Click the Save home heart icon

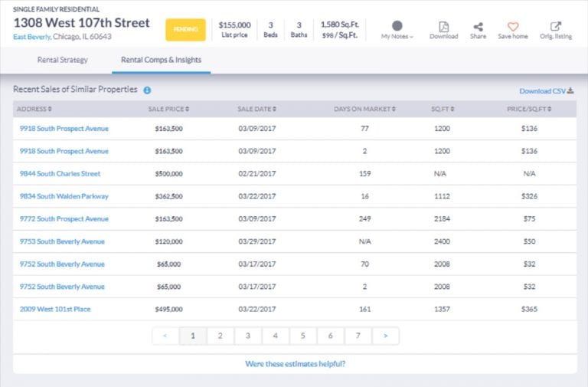coord(513,27)
